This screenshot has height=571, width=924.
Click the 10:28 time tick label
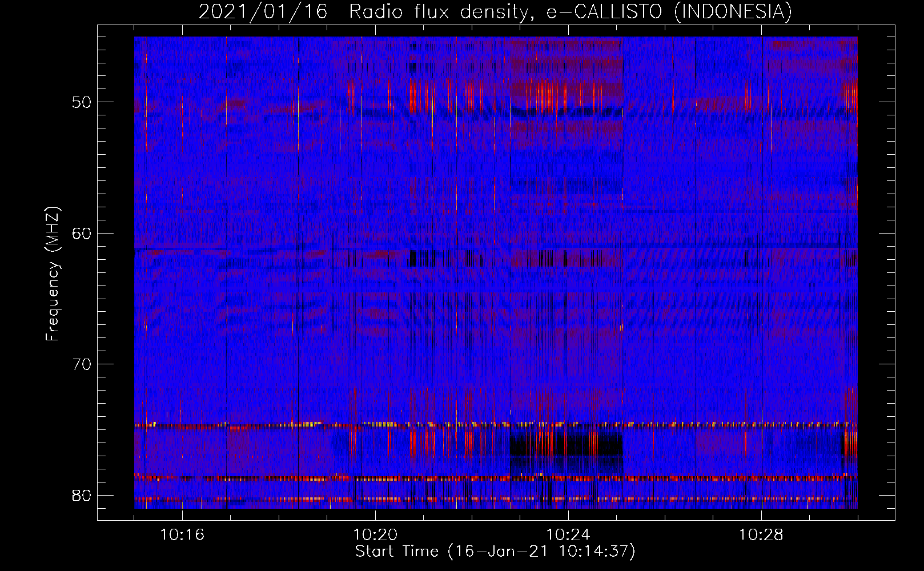click(x=761, y=535)
